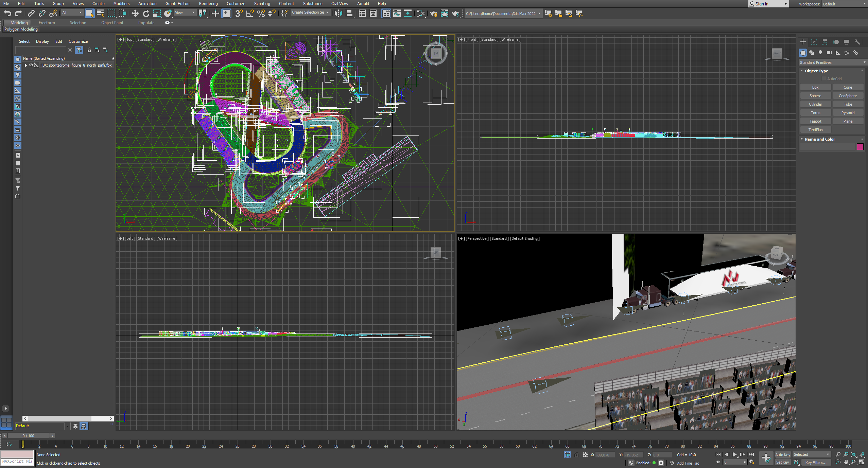868x468 pixels.
Task: Open the pink object color swatch
Action: [860, 147]
